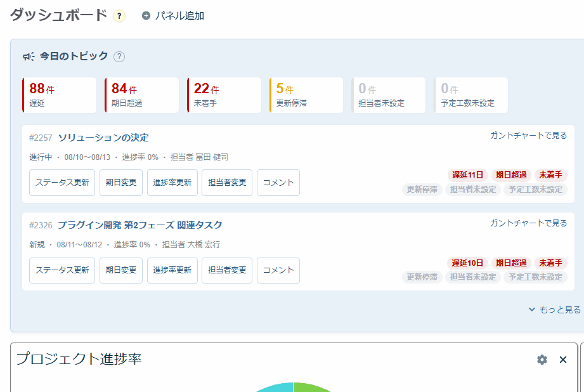Select the 0件 予定工数未設定 summary card
The height and width of the screenshot is (392, 584).
click(470, 95)
